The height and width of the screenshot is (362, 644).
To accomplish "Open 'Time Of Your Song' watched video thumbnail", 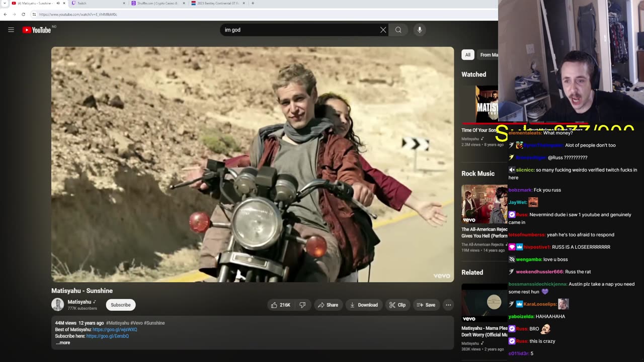I will pyautogui.click(x=480, y=105).
